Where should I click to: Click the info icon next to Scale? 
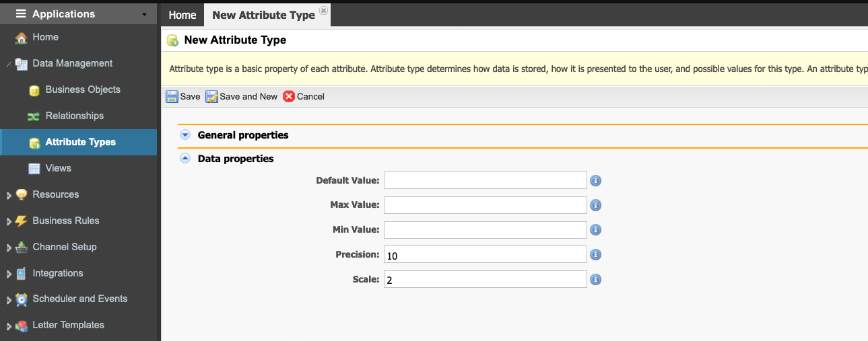(x=595, y=280)
